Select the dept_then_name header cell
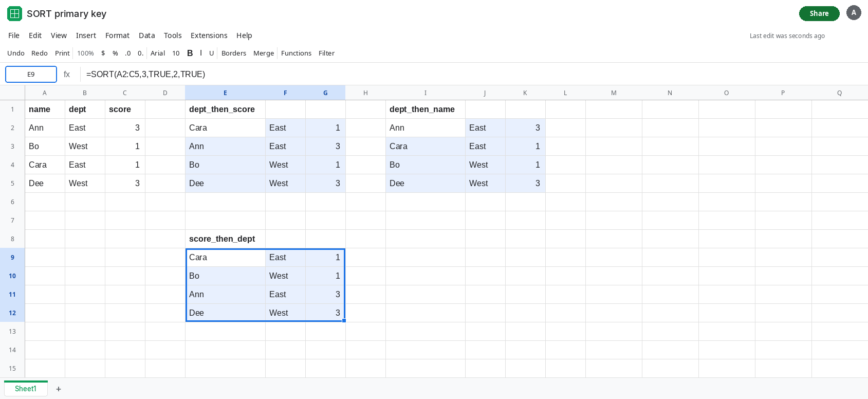Viewport: 868px width, 399px height. pos(426,110)
